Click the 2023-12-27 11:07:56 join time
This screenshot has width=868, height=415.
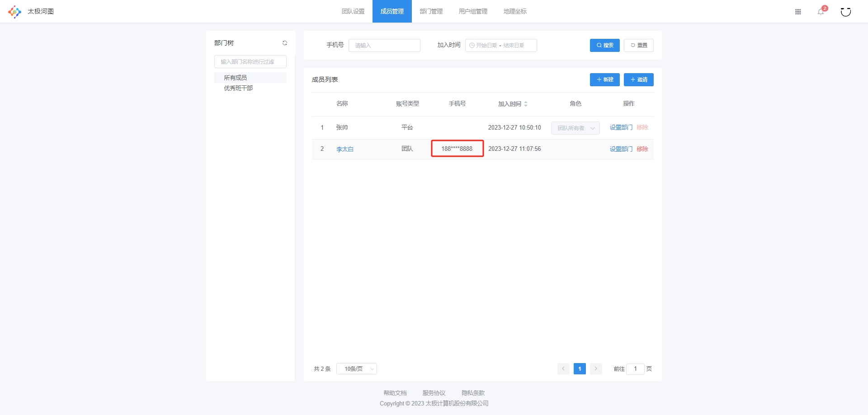coord(514,149)
